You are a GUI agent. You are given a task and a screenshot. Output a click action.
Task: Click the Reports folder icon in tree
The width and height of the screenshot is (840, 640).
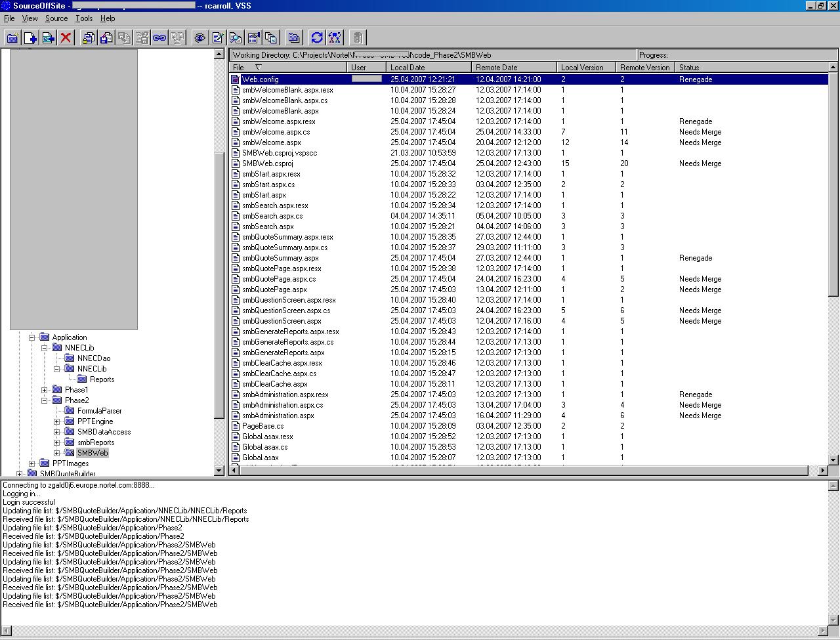click(82, 379)
